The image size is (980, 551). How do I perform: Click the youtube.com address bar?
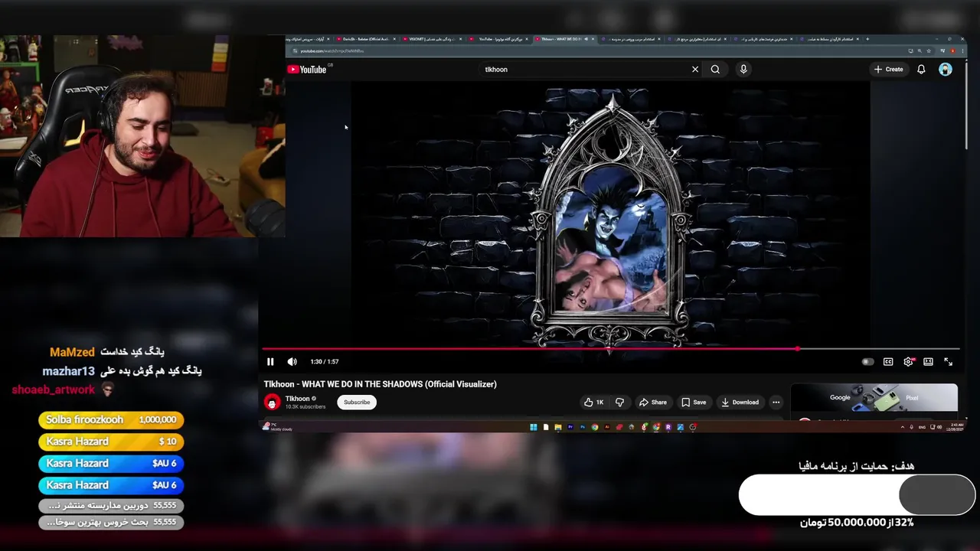click(597, 51)
